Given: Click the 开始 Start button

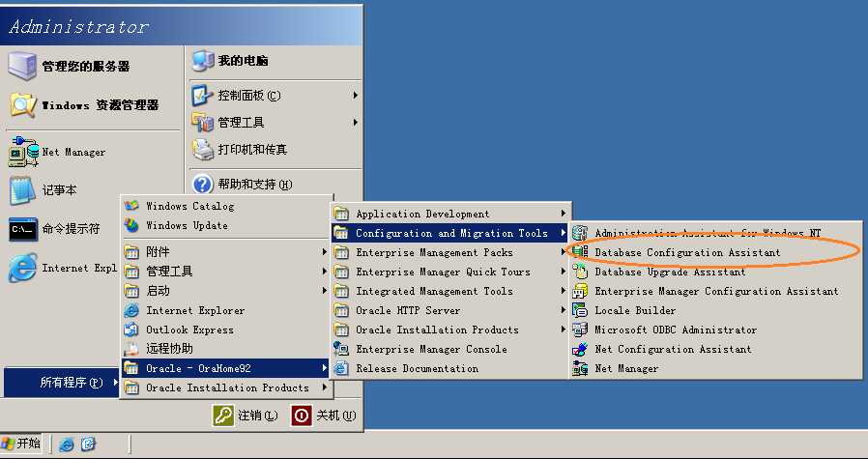Looking at the screenshot, I should pyautogui.click(x=21, y=444).
